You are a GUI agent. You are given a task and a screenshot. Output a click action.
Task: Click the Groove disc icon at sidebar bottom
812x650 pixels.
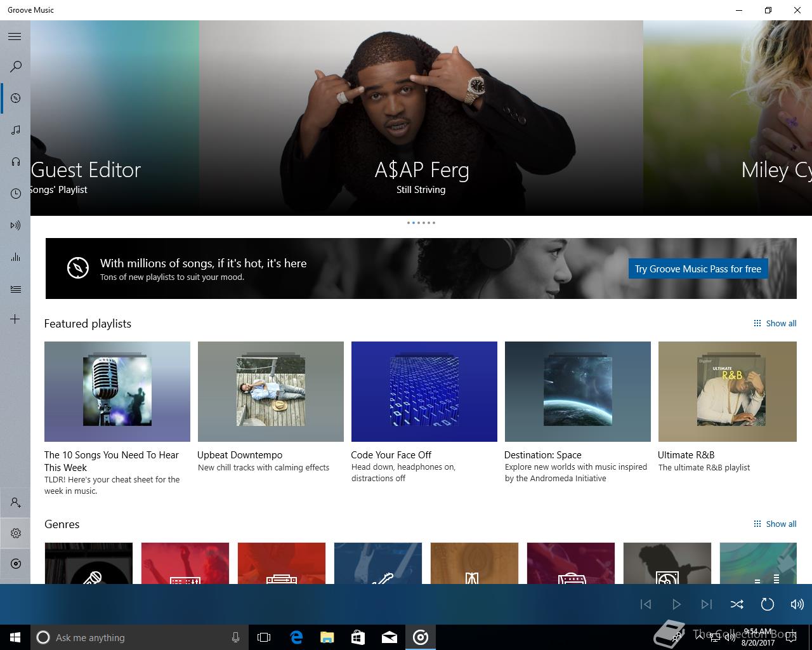click(x=16, y=564)
